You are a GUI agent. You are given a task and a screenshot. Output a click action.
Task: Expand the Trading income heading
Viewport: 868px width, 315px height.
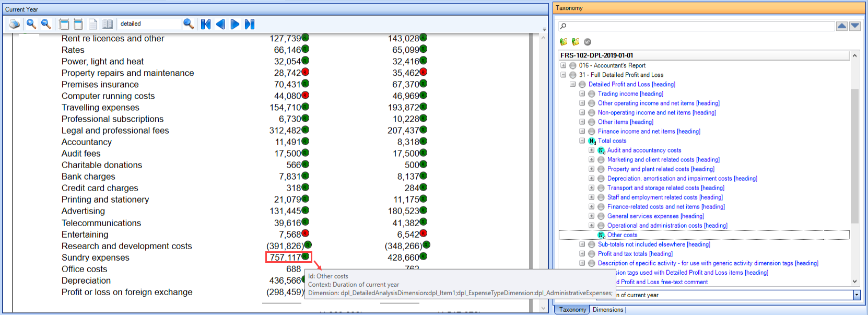pyautogui.click(x=582, y=94)
